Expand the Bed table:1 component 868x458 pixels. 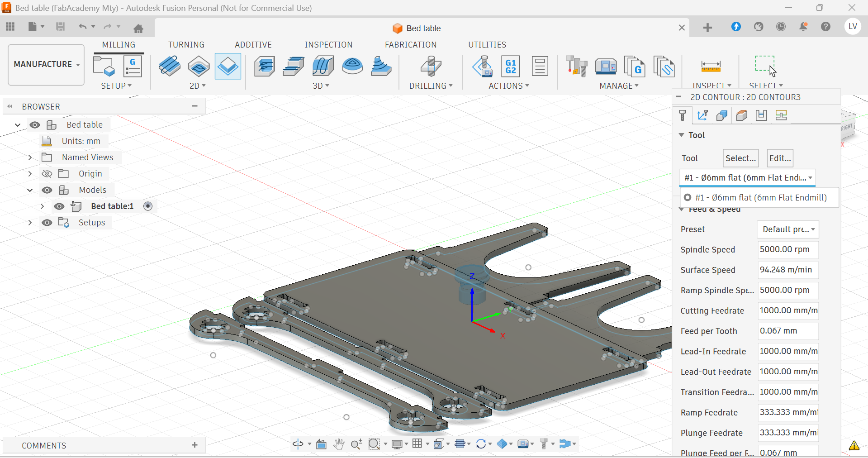pos(42,206)
